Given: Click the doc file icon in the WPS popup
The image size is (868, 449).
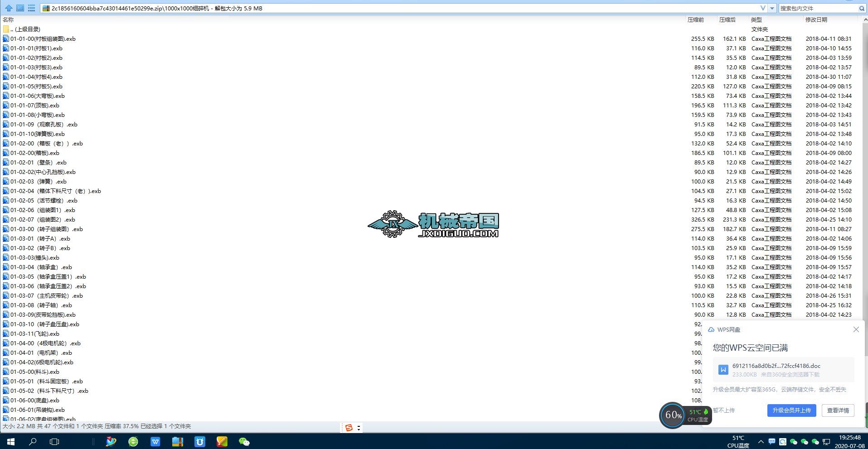Looking at the screenshot, I should pyautogui.click(x=723, y=370).
